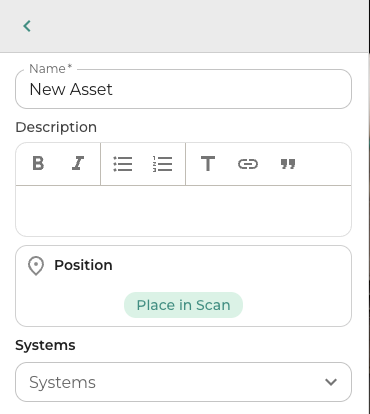Image resolution: width=370 pixels, height=414 pixels.
Task: Click the Description label
Action: [x=56, y=127]
